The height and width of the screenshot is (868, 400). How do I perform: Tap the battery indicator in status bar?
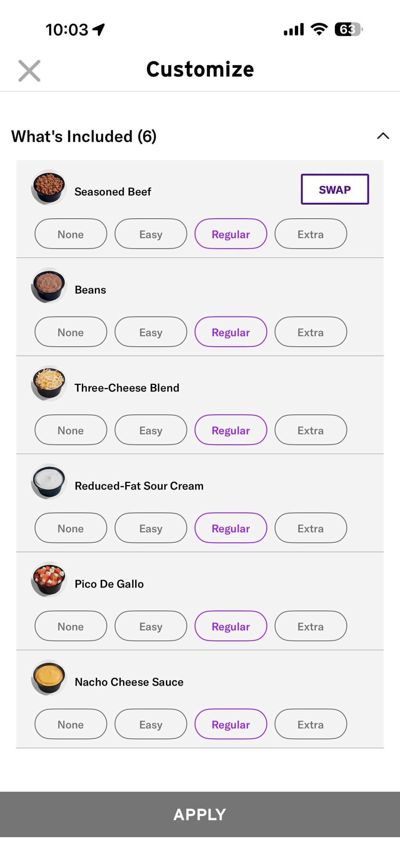(x=348, y=29)
